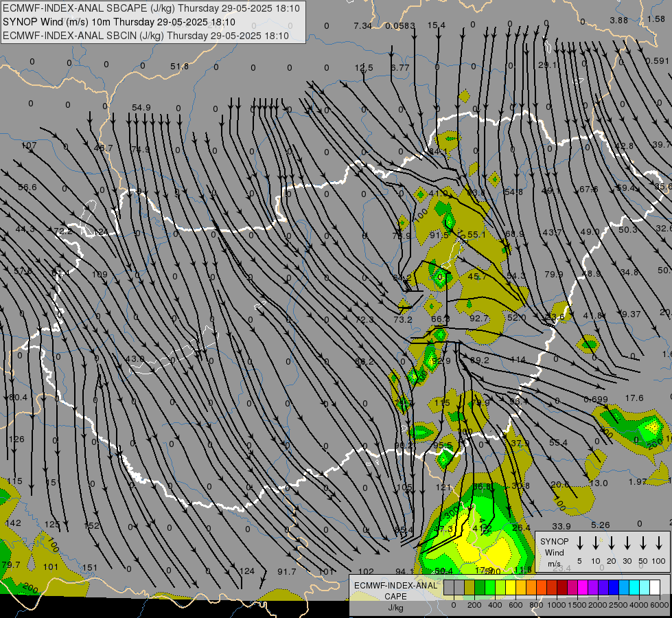672x618 pixels.
Task: Click the wind legend arrow above 30
Action: click(627, 543)
